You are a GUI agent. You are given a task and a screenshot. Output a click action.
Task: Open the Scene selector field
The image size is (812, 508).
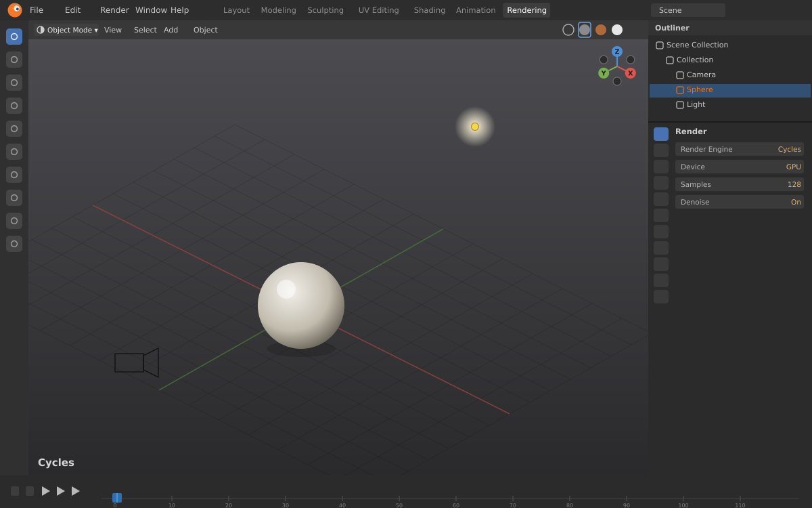coord(688,10)
